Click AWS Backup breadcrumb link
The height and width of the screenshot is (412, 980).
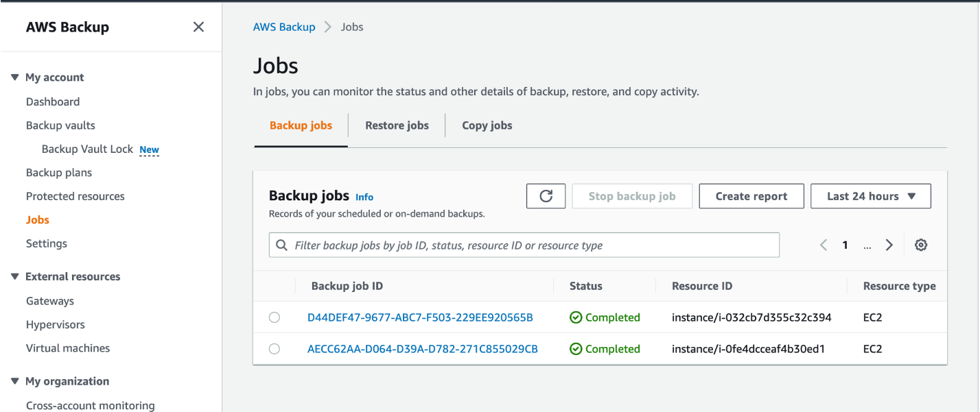(x=284, y=27)
